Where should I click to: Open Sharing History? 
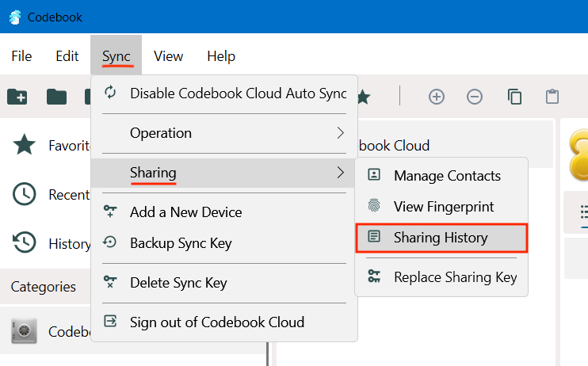coord(441,238)
